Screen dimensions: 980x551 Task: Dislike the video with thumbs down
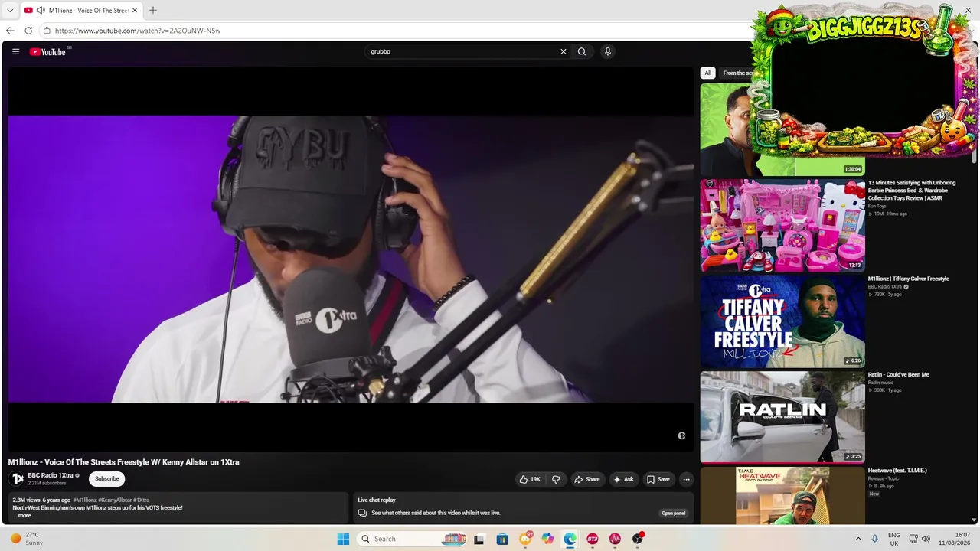click(x=556, y=479)
